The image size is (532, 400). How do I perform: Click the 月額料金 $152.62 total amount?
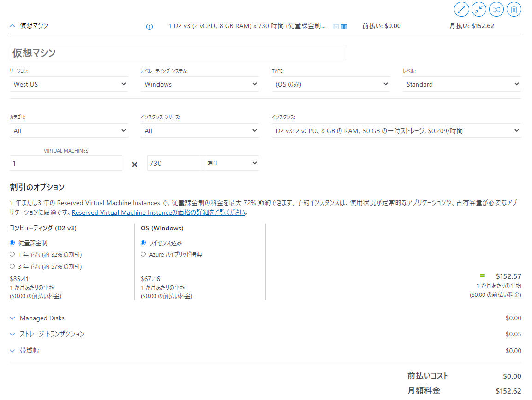pyautogui.click(x=508, y=391)
